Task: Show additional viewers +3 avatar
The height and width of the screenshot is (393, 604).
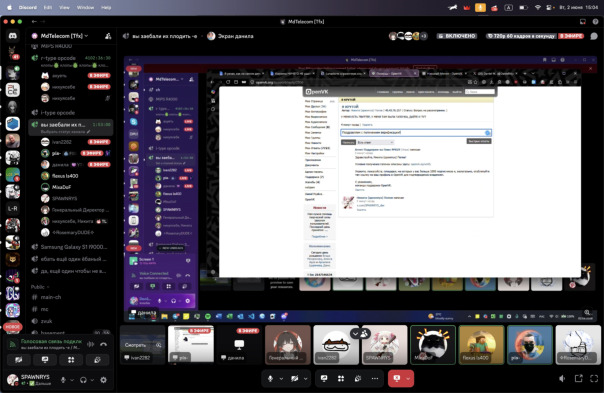Action: (x=424, y=36)
